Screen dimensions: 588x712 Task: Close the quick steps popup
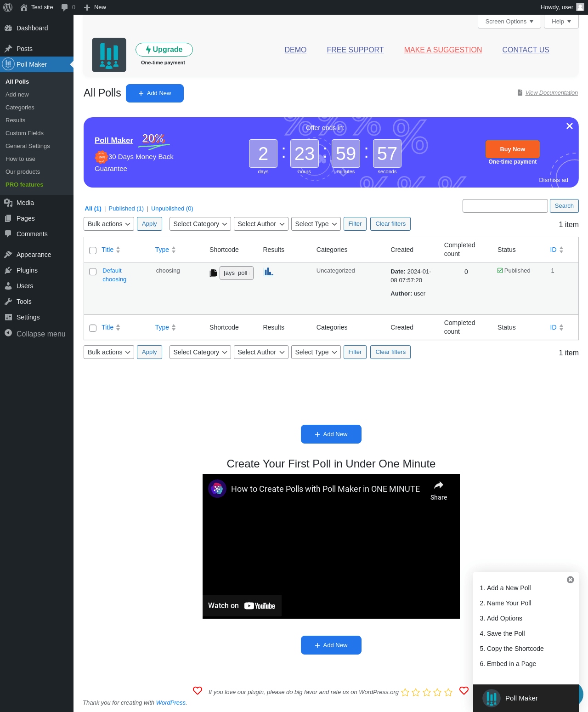(x=571, y=580)
